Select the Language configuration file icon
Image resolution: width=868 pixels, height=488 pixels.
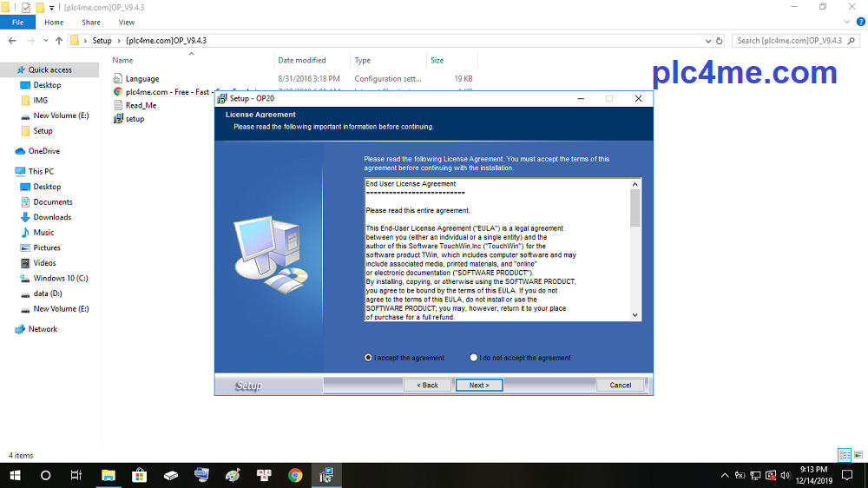pyautogui.click(x=118, y=79)
